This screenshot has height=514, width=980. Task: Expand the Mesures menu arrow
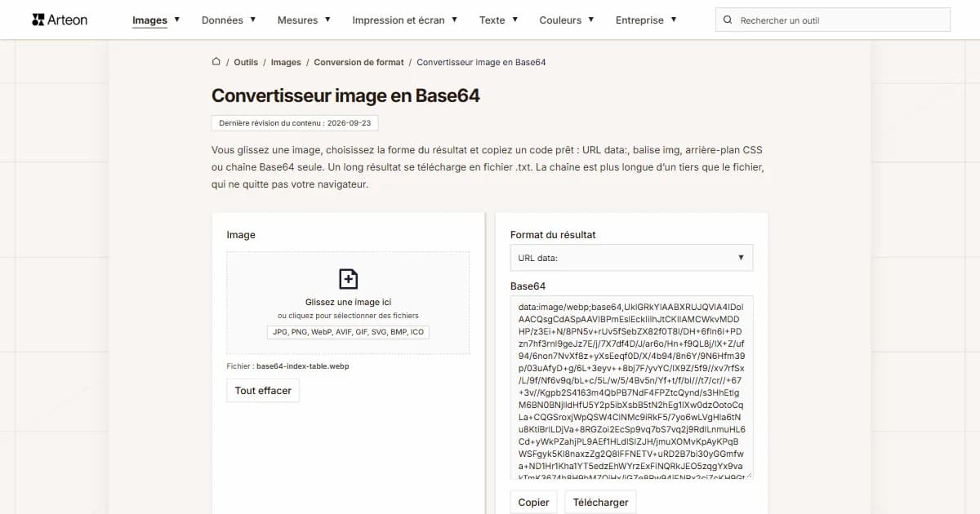tap(327, 20)
